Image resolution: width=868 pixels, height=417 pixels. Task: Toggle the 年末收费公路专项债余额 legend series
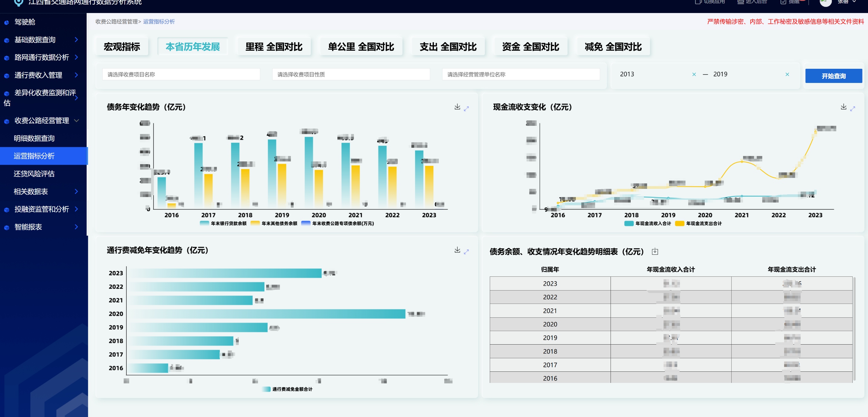[338, 223]
